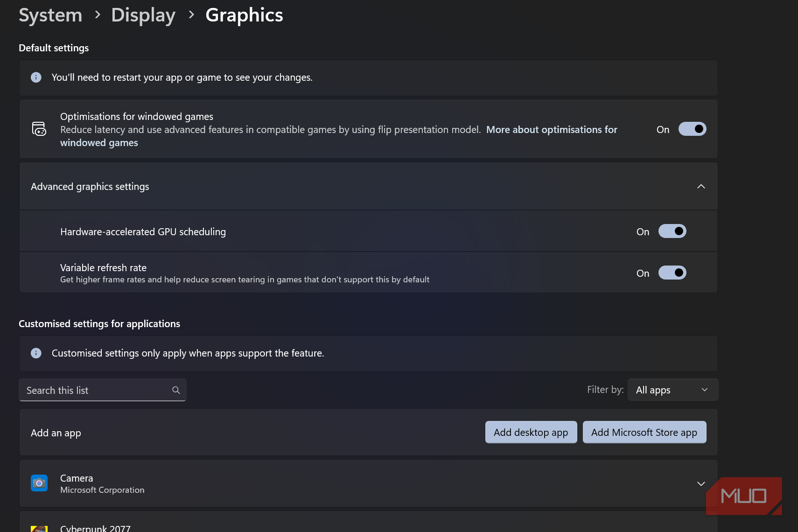The image size is (798, 532).
Task: Click the info icon beside customised settings note
Action: click(x=36, y=353)
